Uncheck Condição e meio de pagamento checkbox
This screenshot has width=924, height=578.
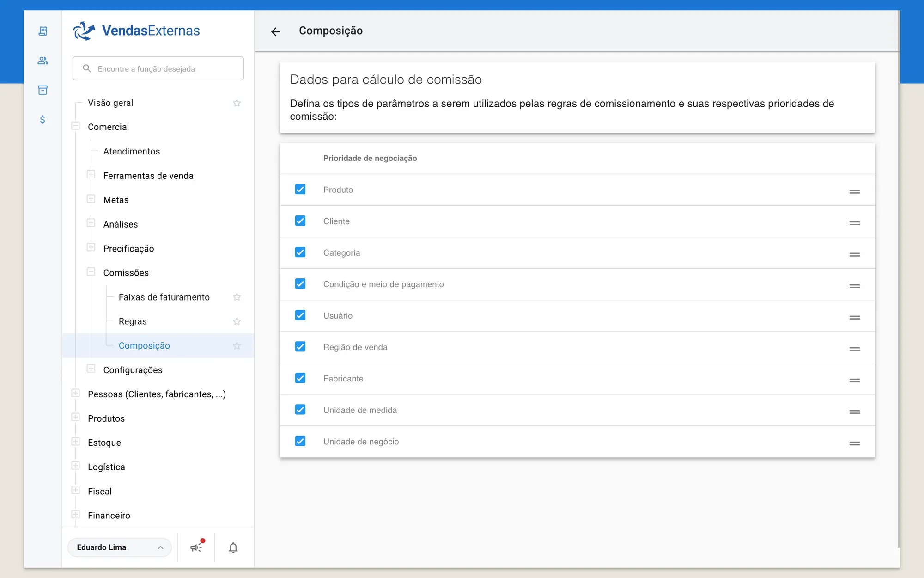pyautogui.click(x=300, y=283)
